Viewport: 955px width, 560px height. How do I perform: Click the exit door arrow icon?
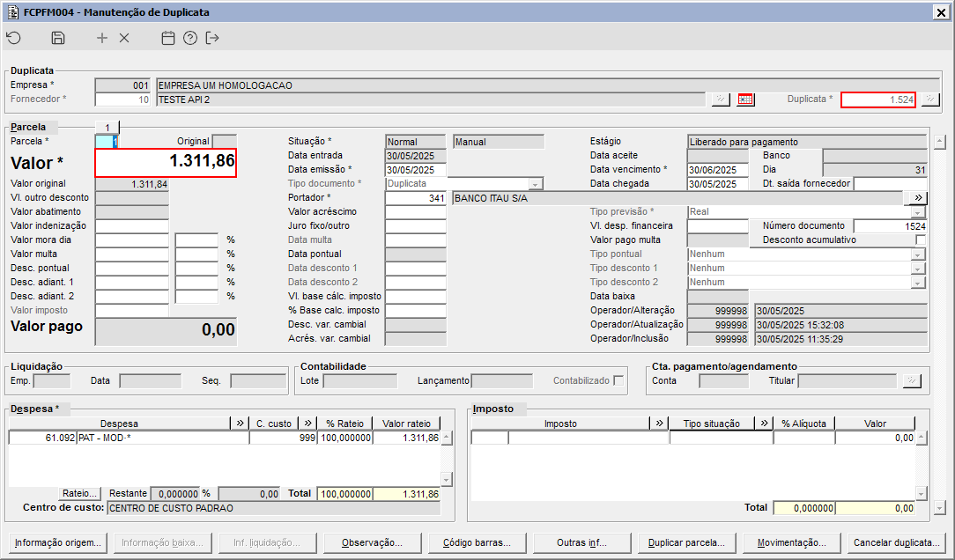[212, 38]
